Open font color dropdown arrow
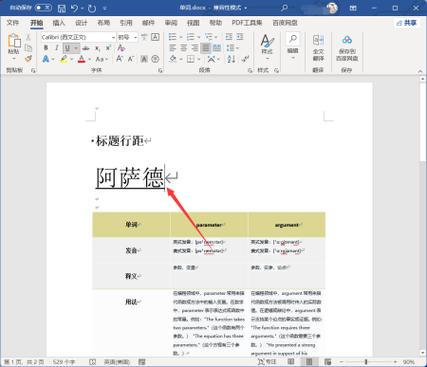This screenshot has height=367, width=427. [x=90, y=60]
